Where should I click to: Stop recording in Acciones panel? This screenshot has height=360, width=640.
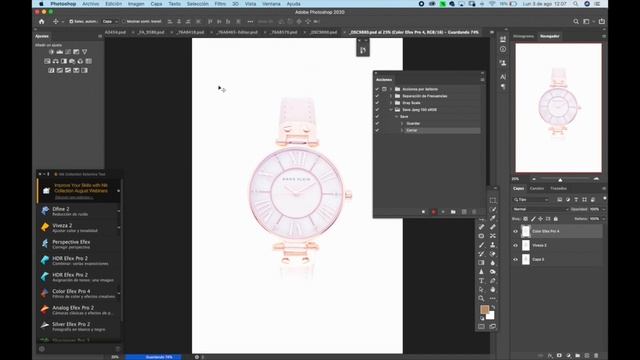click(423, 212)
